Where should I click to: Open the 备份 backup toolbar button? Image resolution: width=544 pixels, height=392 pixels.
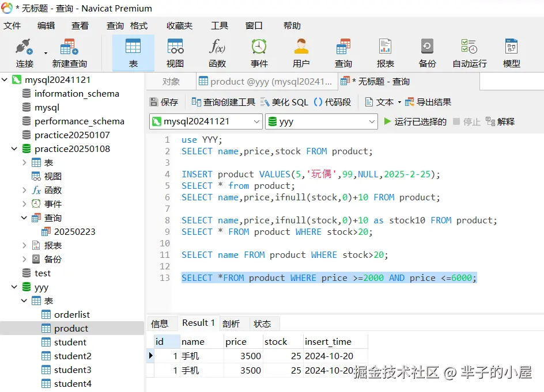tap(427, 53)
